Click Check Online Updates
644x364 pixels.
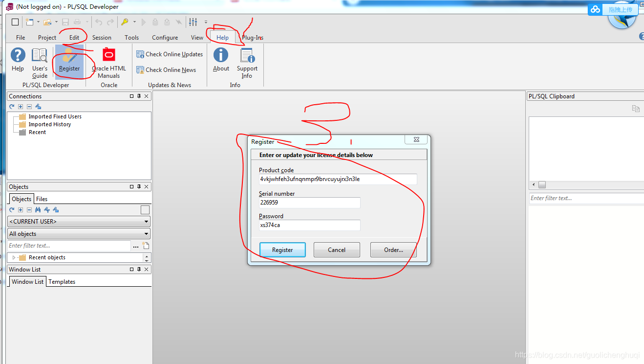pos(170,54)
